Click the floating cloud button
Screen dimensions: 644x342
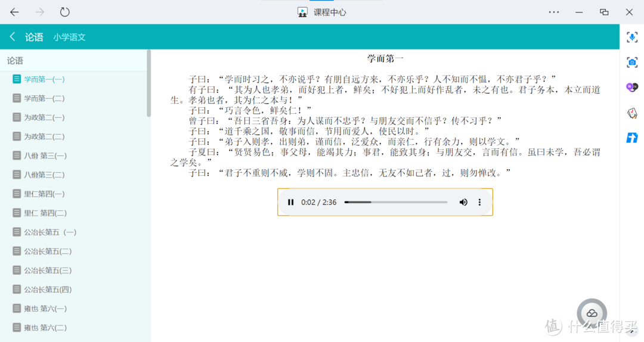[592, 313]
